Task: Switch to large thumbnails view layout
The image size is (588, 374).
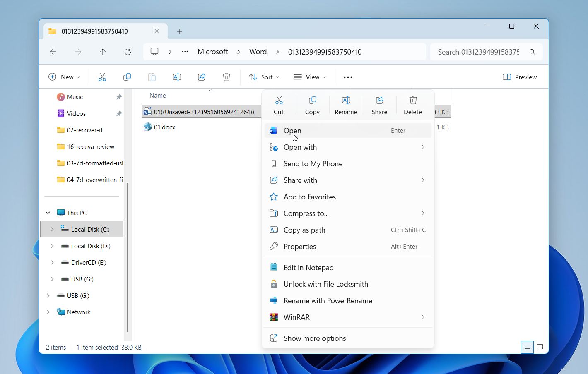Action: [540, 348]
